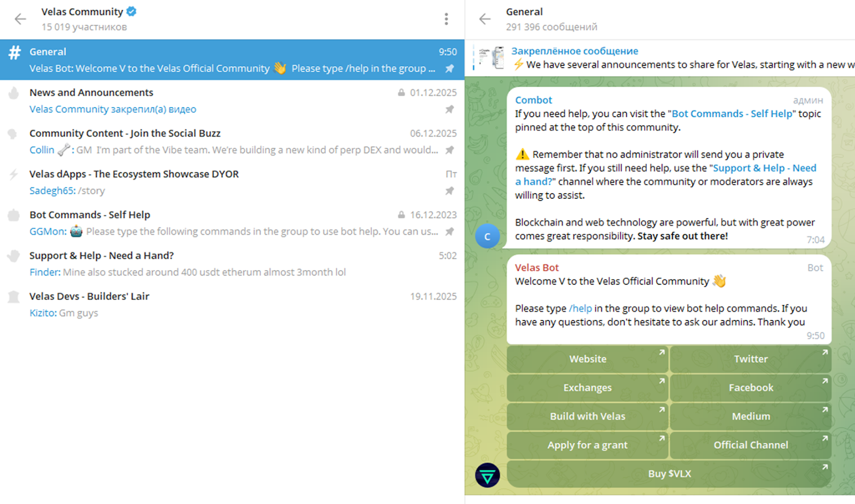This screenshot has height=504, width=855.
Task: Open the three-dot community options menu
Action: 446,19
